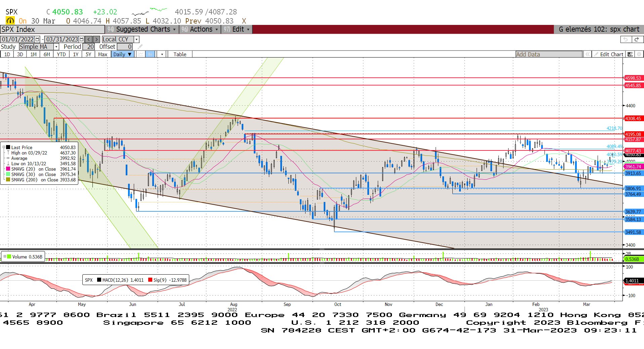Select the 6M range tab
The image size is (644, 349).
tap(47, 54)
